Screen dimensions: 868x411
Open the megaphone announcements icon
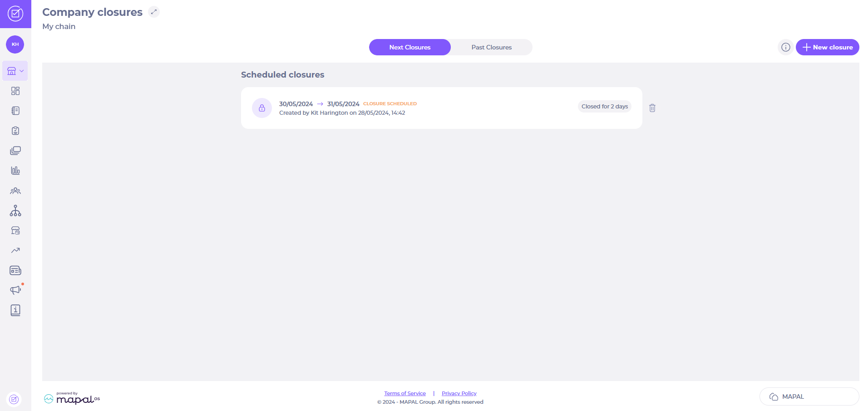[x=15, y=290]
